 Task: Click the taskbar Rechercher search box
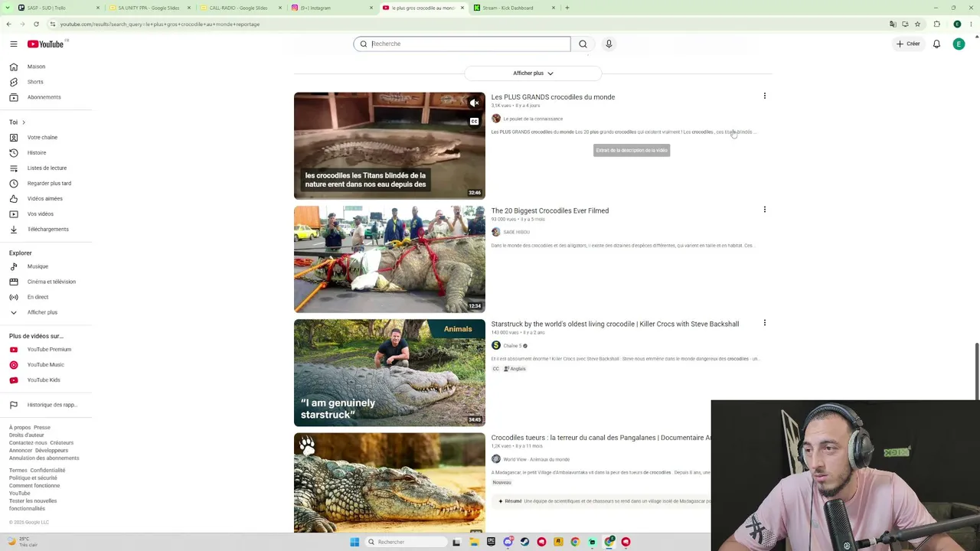click(407, 542)
